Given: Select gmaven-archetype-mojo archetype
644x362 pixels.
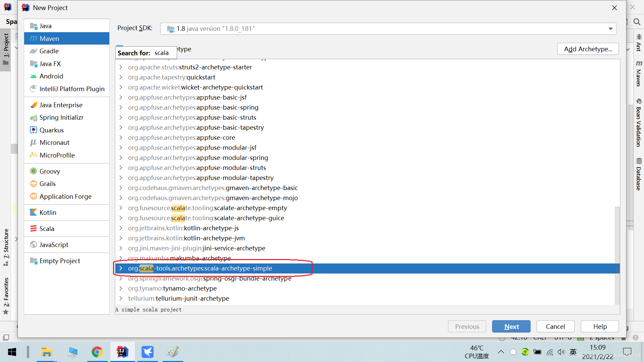Looking at the screenshot, I should (213, 198).
